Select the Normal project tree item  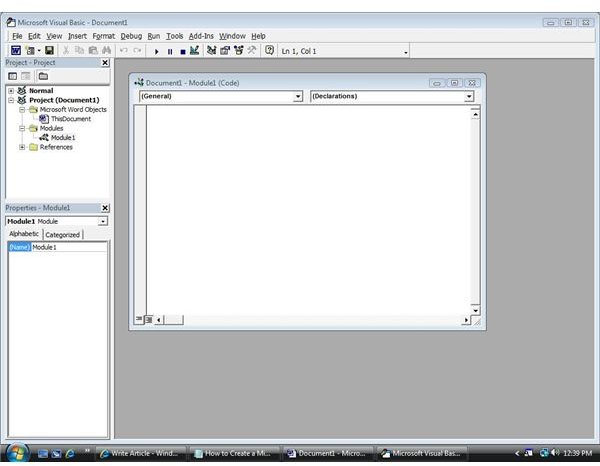click(x=41, y=91)
